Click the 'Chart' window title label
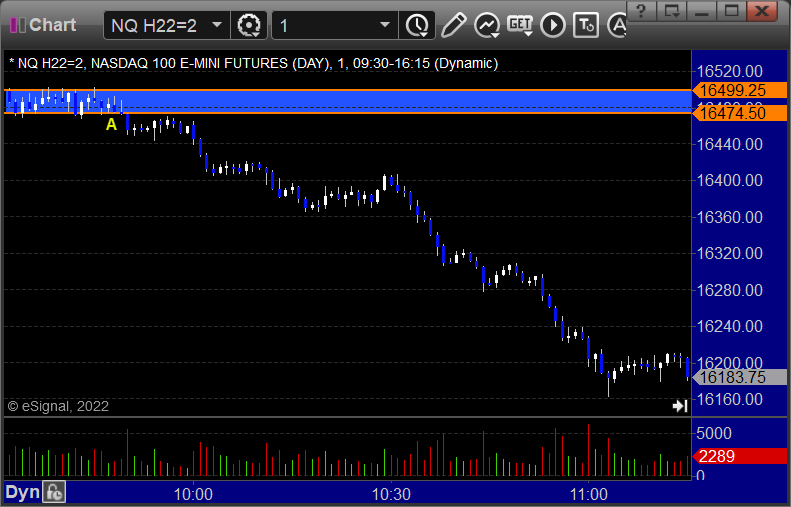This screenshot has height=507, width=791. [52, 25]
